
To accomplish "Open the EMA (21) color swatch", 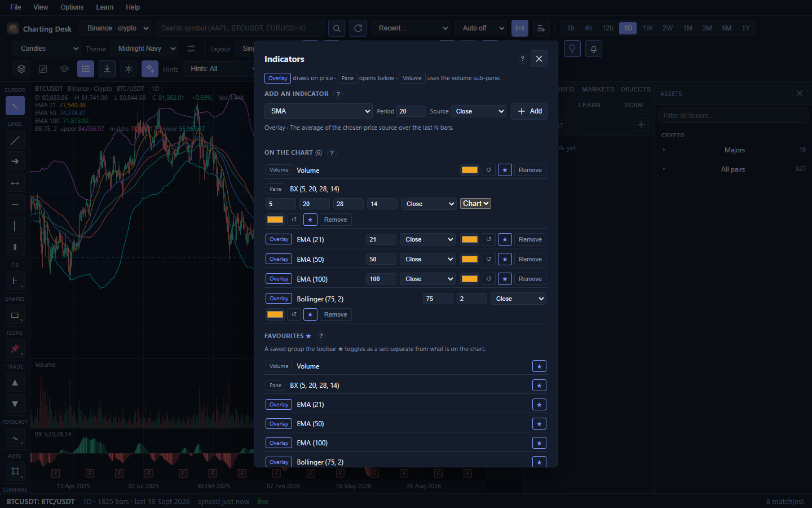I will coord(470,239).
